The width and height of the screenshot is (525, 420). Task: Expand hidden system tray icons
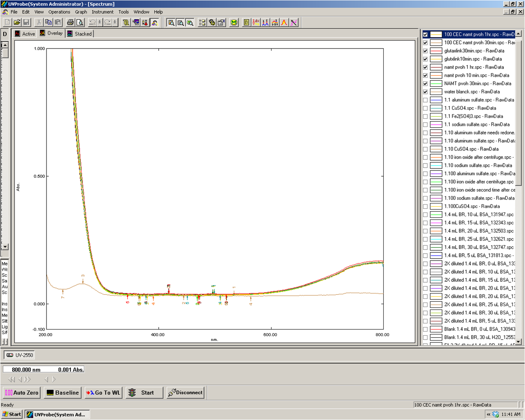pos(488,414)
